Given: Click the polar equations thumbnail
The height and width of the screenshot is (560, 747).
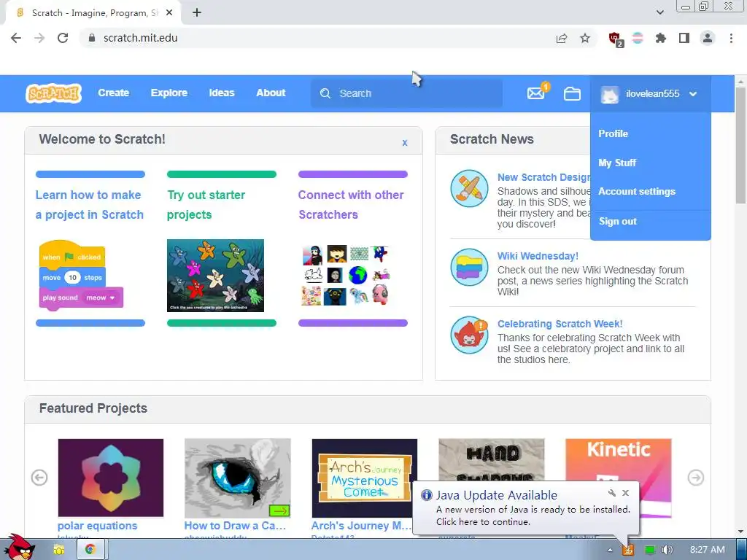Looking at the screenshot, I should tap(111, 478).
